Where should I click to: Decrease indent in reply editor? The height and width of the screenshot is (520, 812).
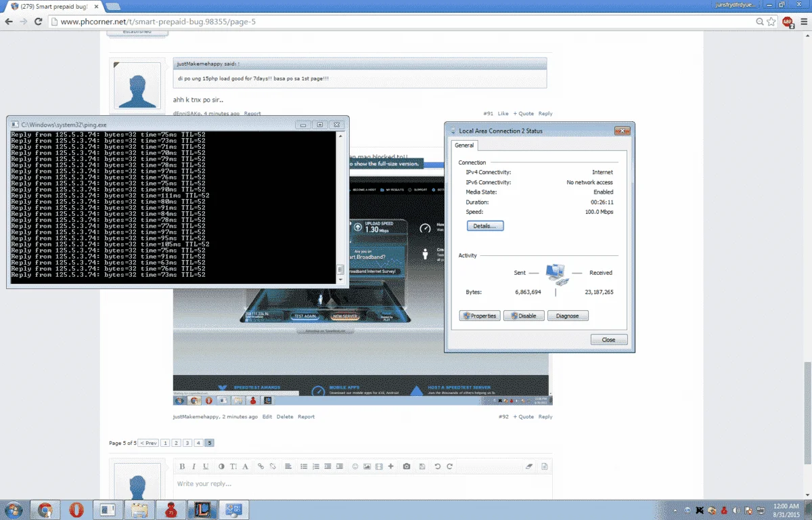328,467
